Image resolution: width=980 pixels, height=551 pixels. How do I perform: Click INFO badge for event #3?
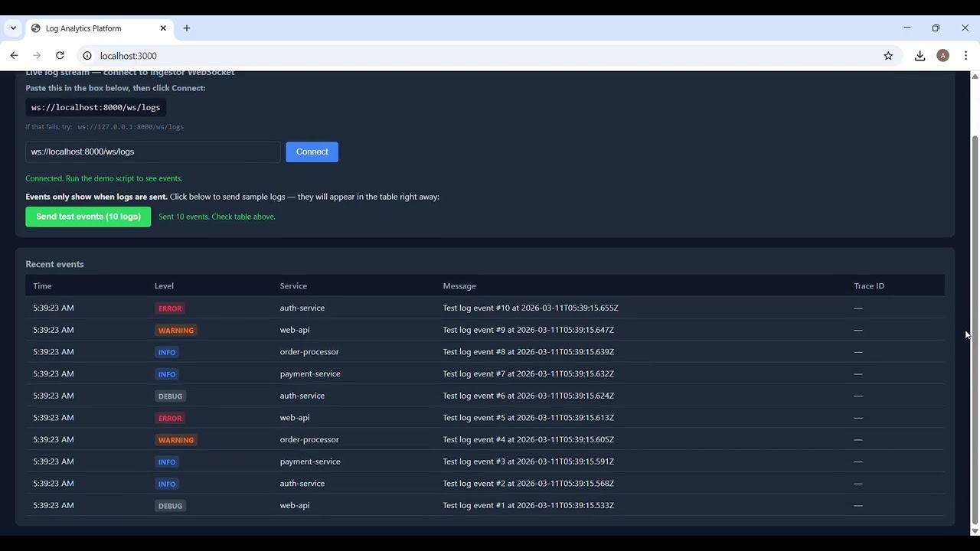click(x=167, y=462)
